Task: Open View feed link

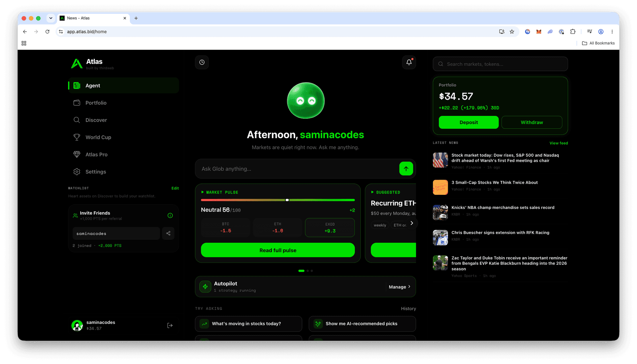Action: [x=558, y=143]
